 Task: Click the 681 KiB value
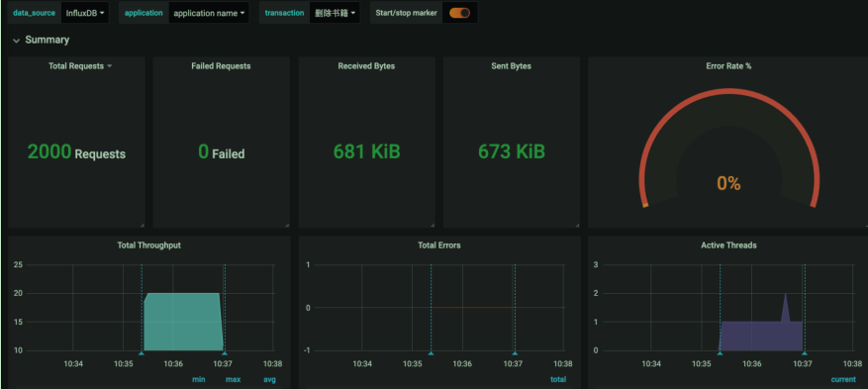(366, 151)
